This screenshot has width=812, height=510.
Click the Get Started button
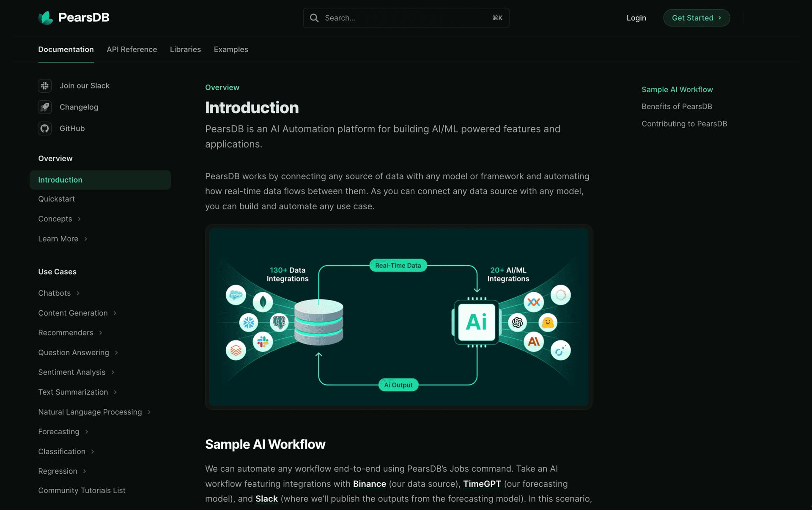[x=696, y=18]
